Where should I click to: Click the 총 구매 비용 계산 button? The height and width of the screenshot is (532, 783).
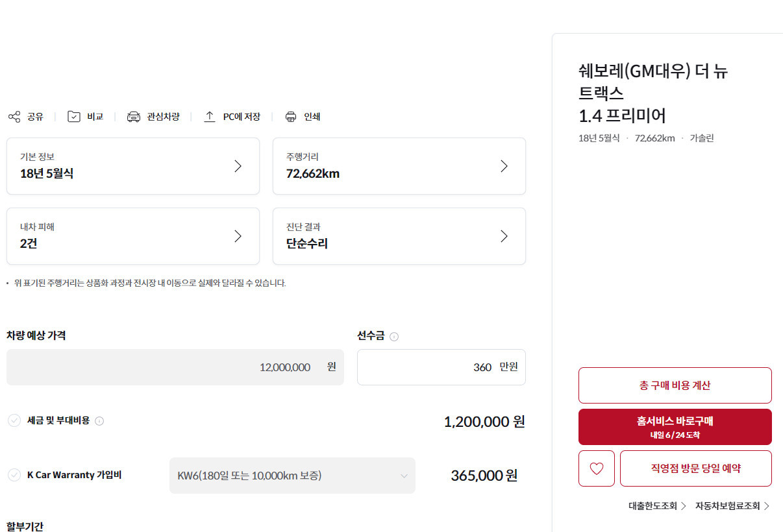(x=675, y=385)
